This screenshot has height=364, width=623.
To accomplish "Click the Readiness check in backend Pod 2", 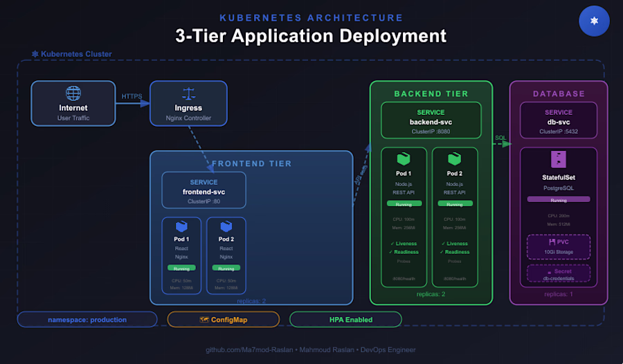I will (x=455, y=252).
